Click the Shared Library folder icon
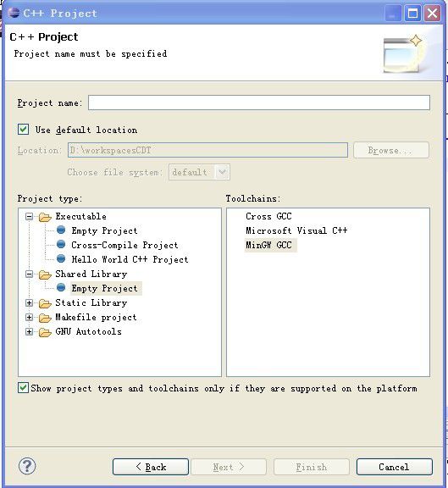 pyautogui.click(x=45, y=274)
